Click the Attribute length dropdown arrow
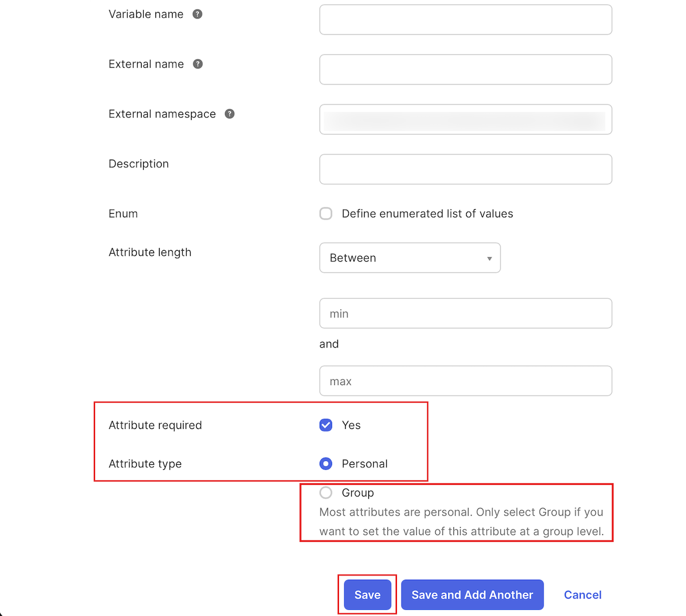 click(x=489, y=259)
